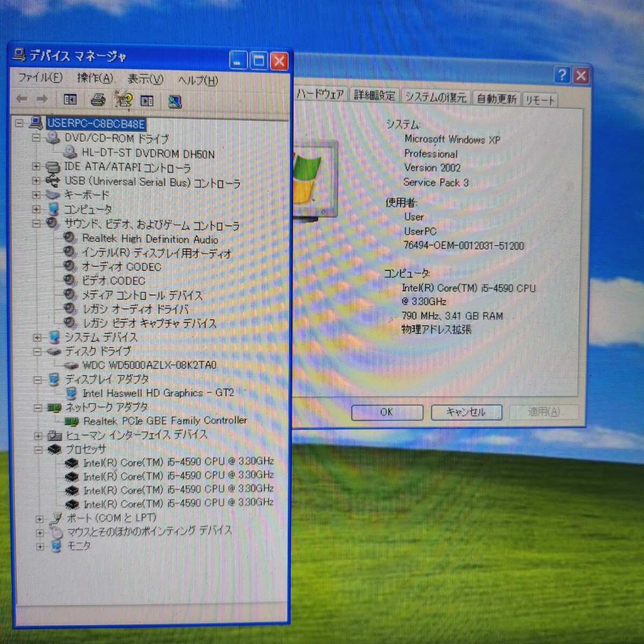Click the help icon with the question mark
The image size is (644, 644).
pyautogui.click(x=123, y=100)
